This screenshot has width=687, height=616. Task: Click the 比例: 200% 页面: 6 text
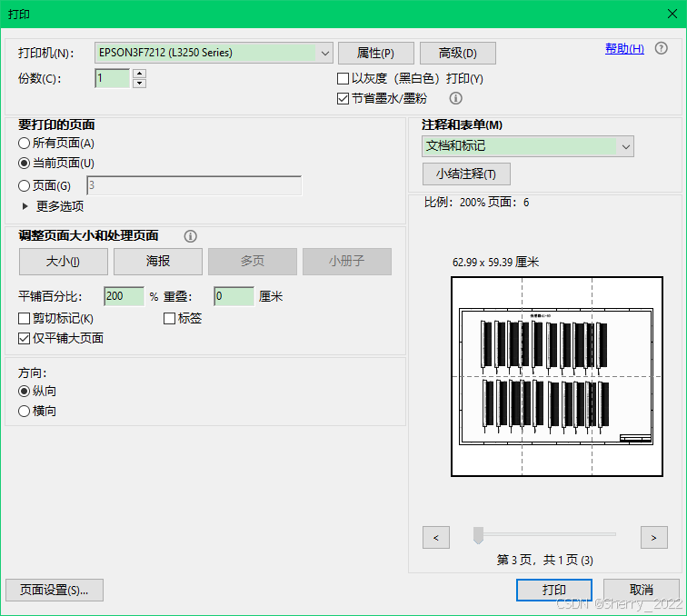coord(477,203)
